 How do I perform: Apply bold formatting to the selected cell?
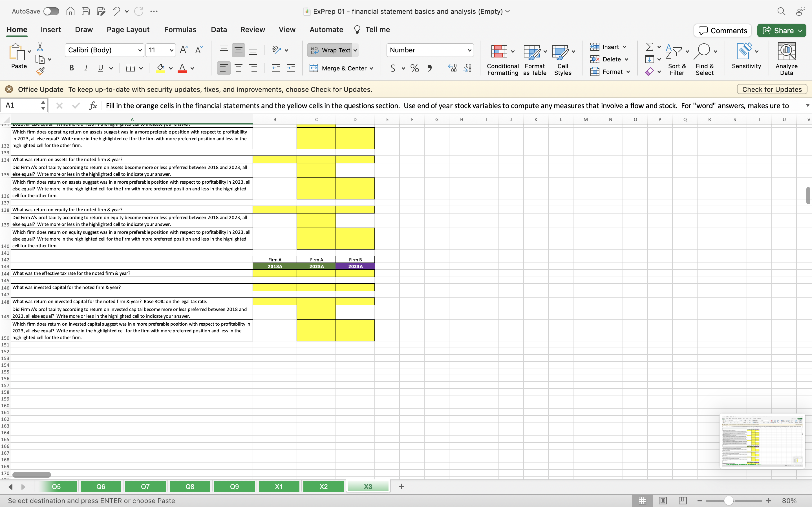pos(71,68)
